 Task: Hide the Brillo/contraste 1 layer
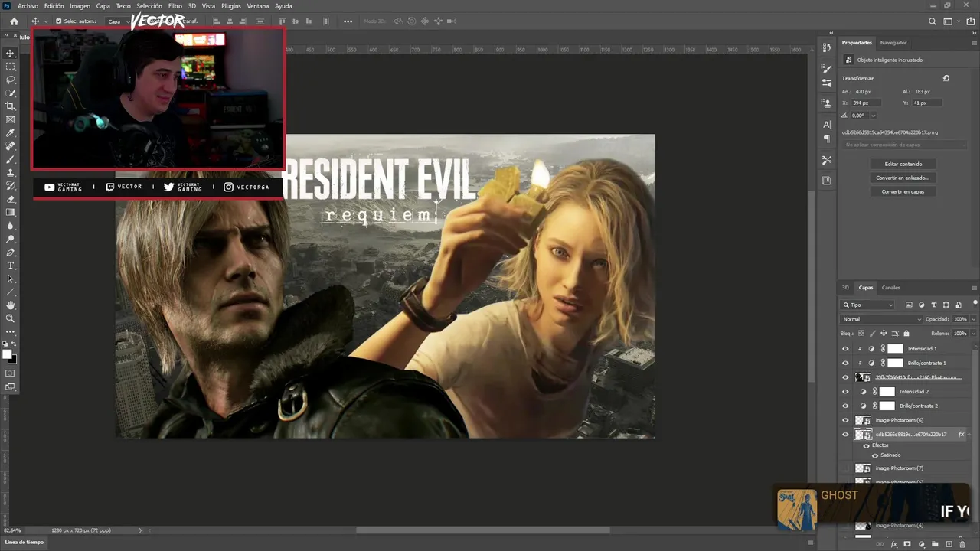click(x=845, y=363)
